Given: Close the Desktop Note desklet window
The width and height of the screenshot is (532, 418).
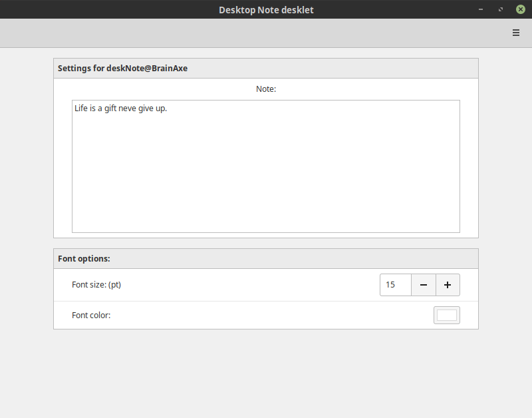Looking at the screenshot, I should pos(521,9).
